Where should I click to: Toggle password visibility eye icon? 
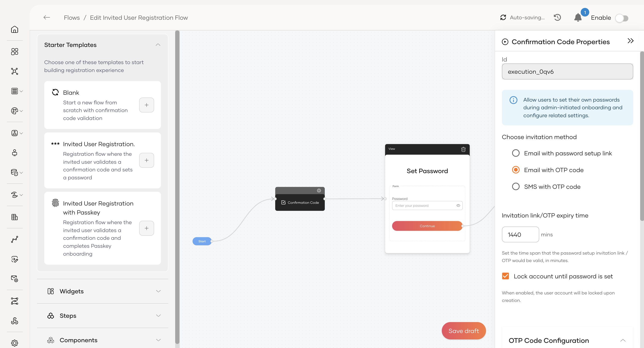(458, 205)
